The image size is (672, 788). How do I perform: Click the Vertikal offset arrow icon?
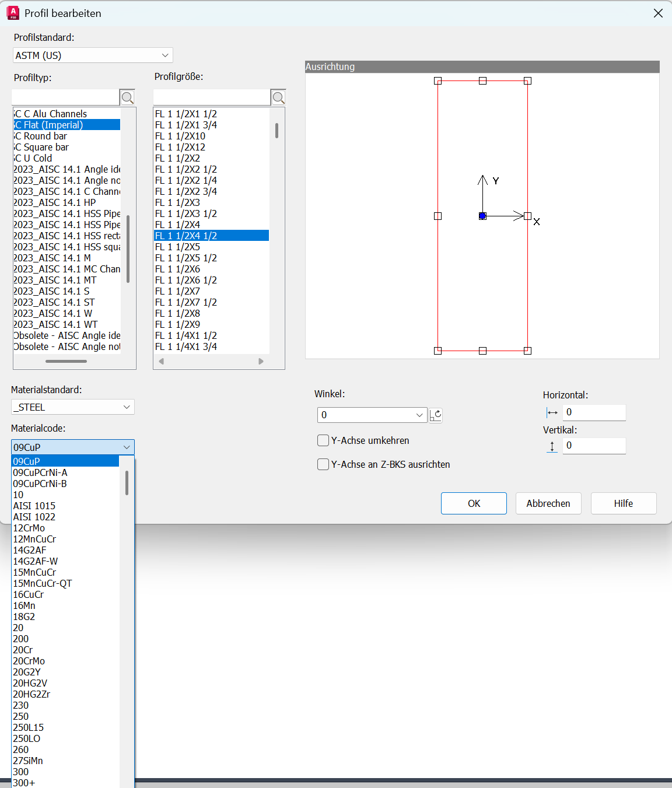(552, 447)
